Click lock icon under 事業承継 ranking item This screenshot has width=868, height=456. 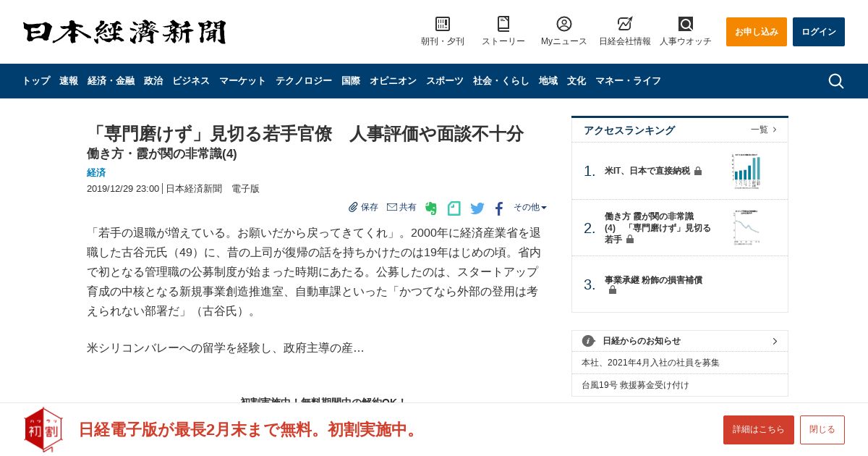[x=613, y=290]
